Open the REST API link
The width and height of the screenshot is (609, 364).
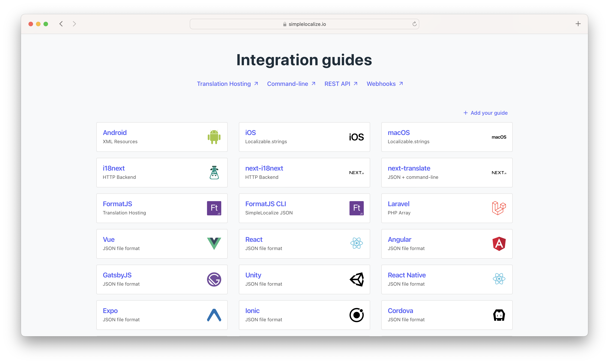click(341, 84)
